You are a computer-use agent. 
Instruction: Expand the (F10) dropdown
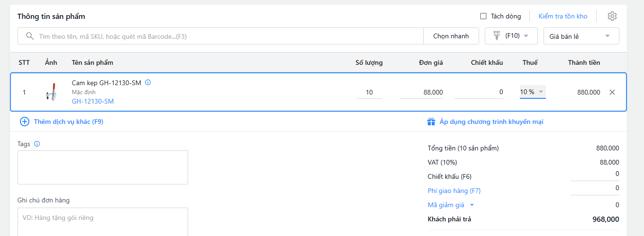[x=526, y=36]
